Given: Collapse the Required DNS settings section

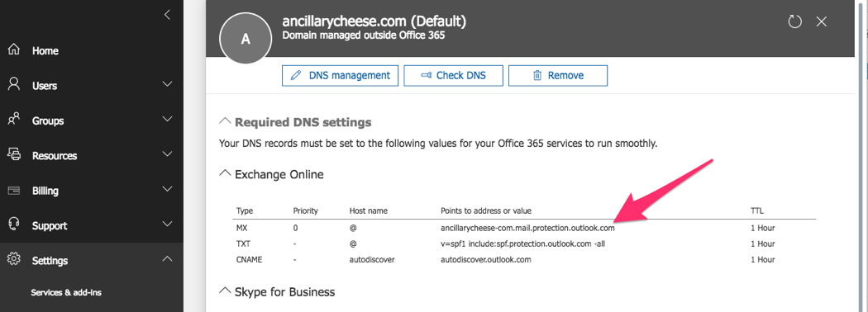Looking at the screenshot, I should click(225, 121).
